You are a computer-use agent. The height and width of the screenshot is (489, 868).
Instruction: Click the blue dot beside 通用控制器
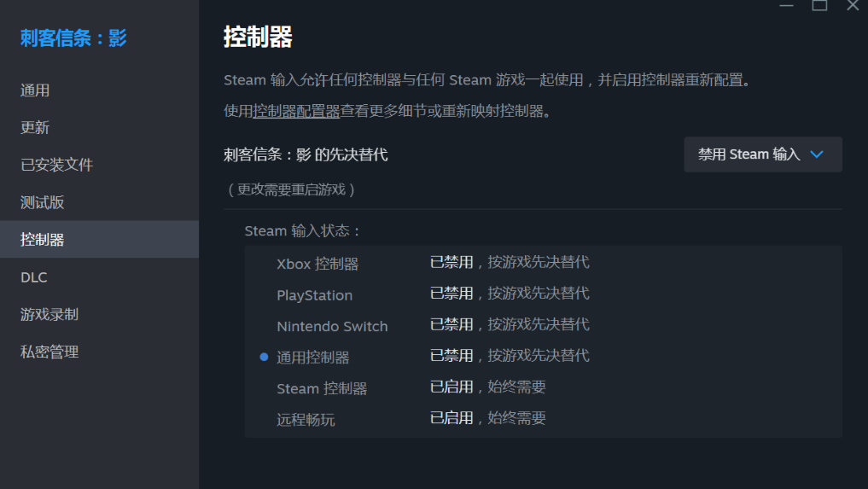point(264,357)
